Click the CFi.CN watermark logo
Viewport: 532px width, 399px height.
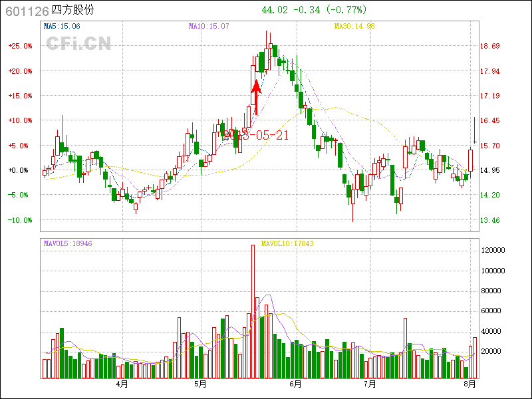pos(78,44)
